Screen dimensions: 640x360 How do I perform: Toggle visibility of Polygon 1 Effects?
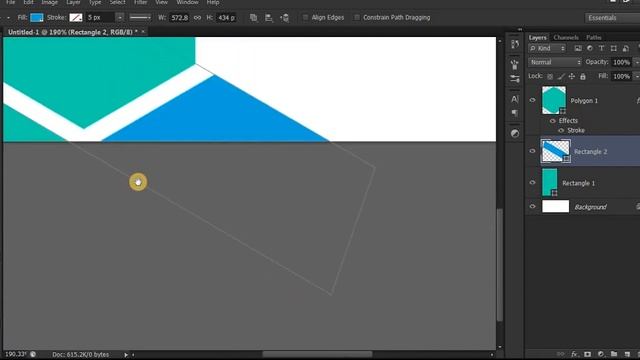552,121
